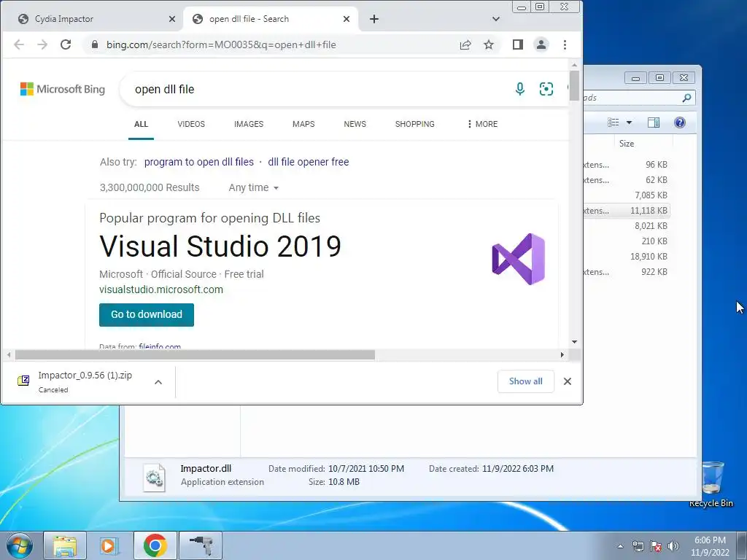747x560 pixels.
Task: Open Bing visual search camera icon
Action: [546, 89]
